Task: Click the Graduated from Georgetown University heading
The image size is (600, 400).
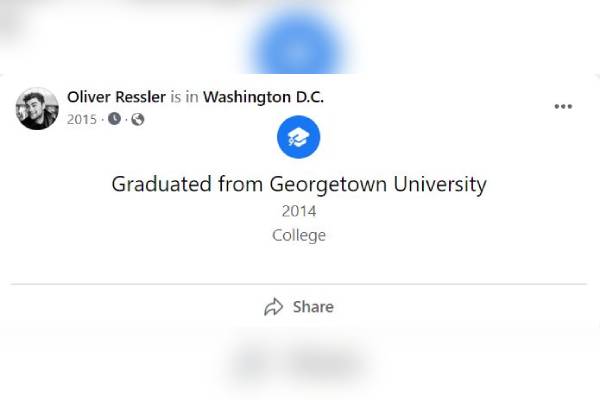Action: [298, 185]
